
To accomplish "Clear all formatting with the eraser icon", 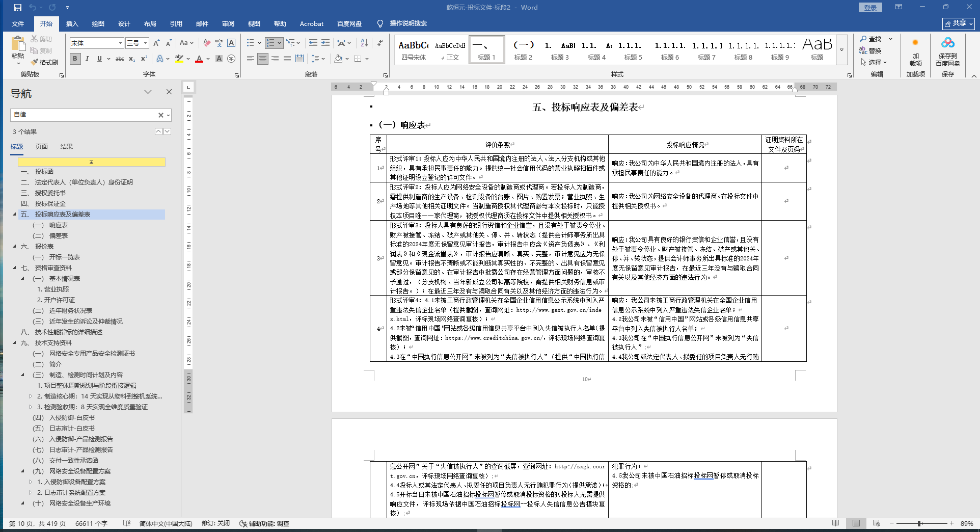I will [206, 43].
